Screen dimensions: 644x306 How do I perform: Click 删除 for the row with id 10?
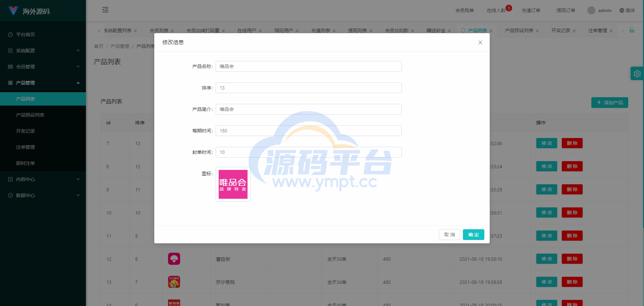click(572, 212)
